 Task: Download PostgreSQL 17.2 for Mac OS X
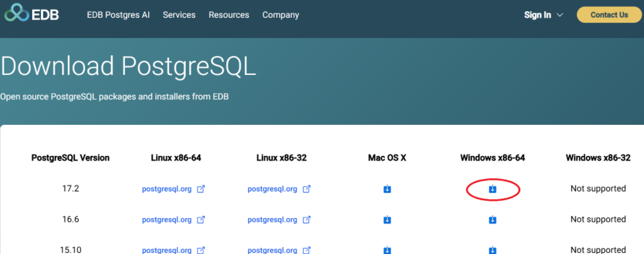pyautogui.click(x=387, y=189)
